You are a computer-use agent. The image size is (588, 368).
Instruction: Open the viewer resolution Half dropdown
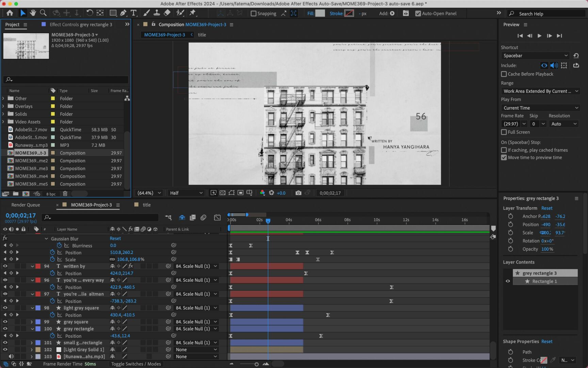[186, 193]
